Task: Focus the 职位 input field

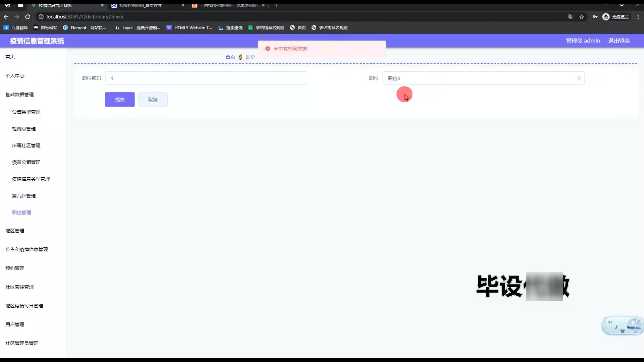Action: tap(483, 78)
